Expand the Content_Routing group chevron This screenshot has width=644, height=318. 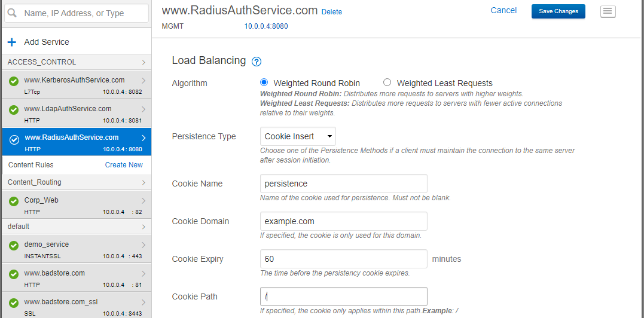144,182
